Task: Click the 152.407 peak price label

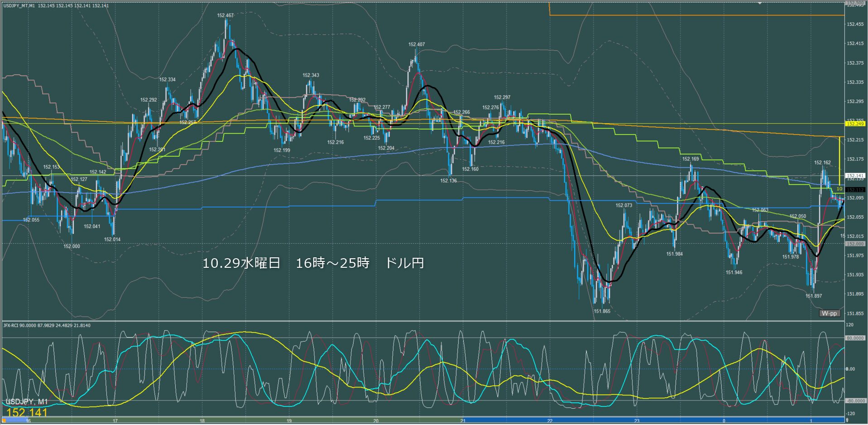Action: [416, 44]
